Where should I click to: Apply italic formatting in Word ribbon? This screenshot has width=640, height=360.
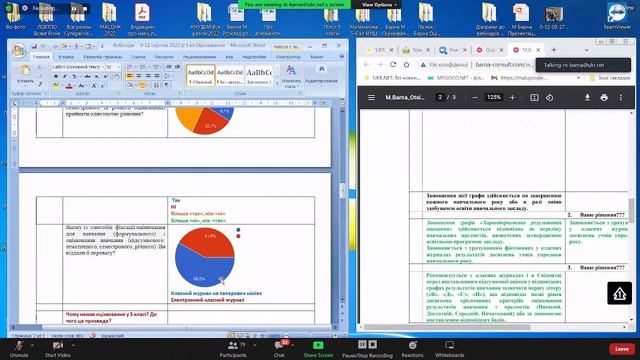(x=65, y=76)
